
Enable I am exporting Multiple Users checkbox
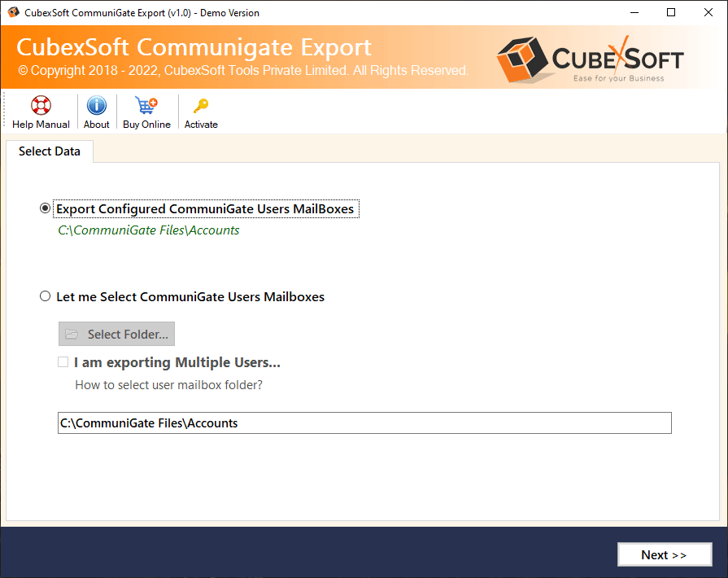pos(63,362)
